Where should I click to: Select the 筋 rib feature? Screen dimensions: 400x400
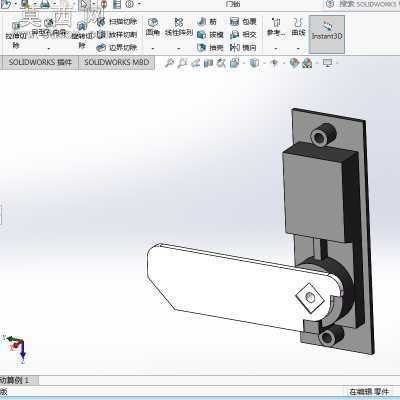(207, 22)
